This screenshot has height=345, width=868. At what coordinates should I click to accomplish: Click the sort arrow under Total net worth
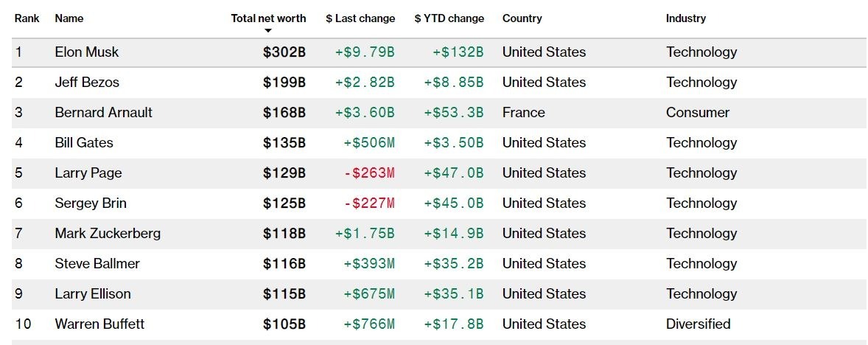coord(268,30)
